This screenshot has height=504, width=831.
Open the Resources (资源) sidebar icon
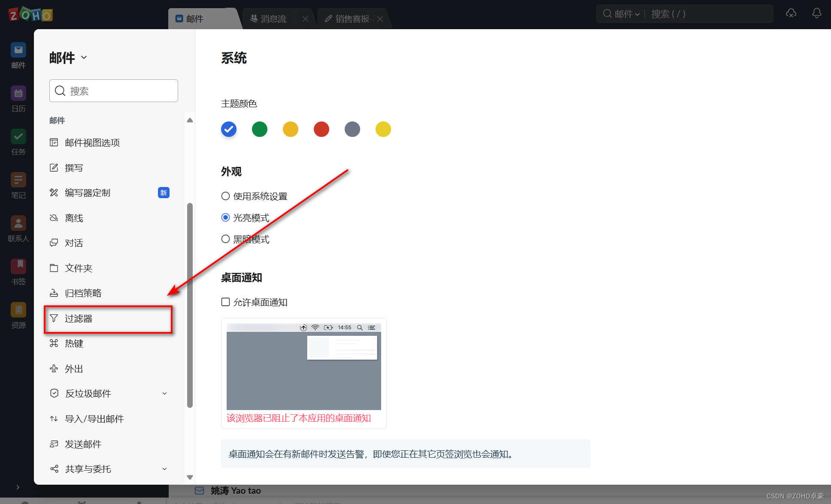[18, 311]
